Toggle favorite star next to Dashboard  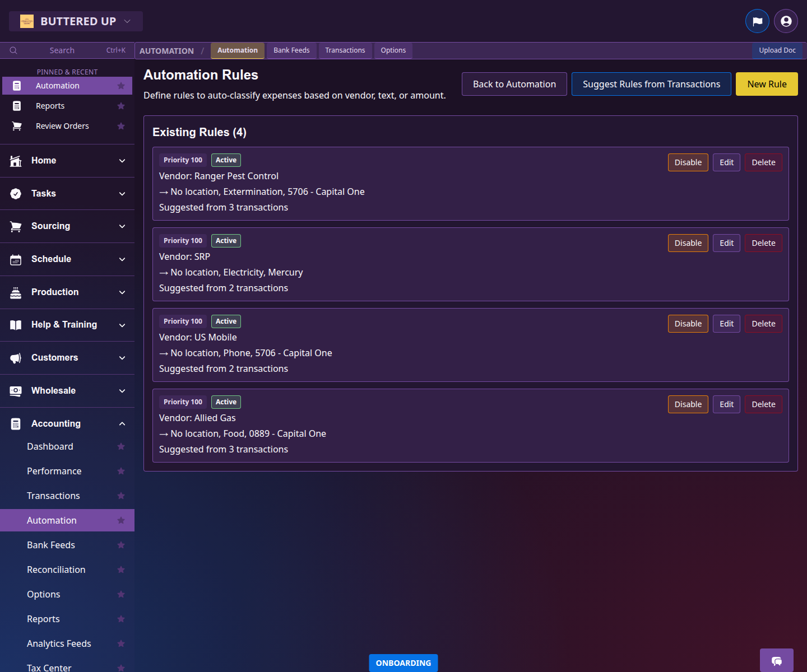(121, 446)
